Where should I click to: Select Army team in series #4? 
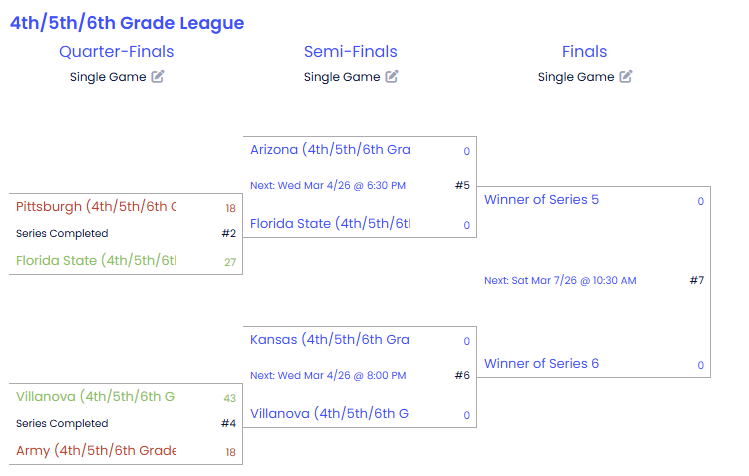96,451
